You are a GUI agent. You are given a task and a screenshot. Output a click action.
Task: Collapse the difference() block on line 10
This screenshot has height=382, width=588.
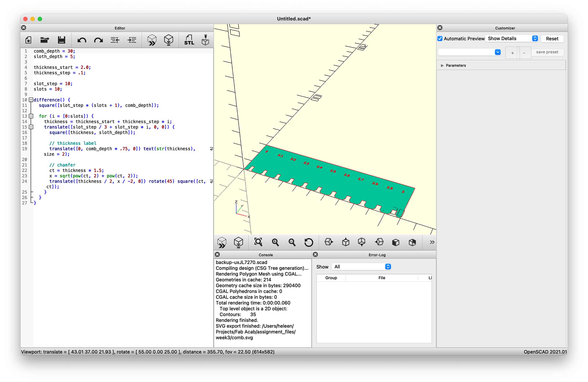coord(31,100)
